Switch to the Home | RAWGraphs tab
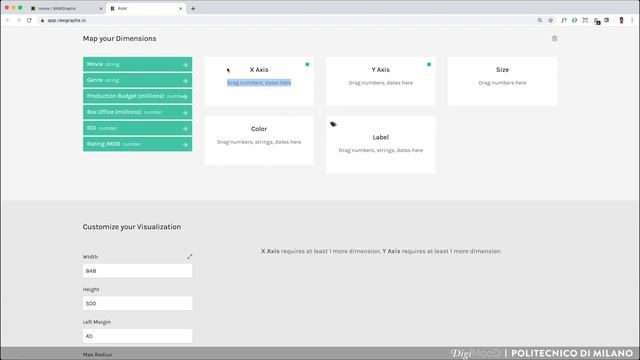640x360 pixels. pos(65,8)
